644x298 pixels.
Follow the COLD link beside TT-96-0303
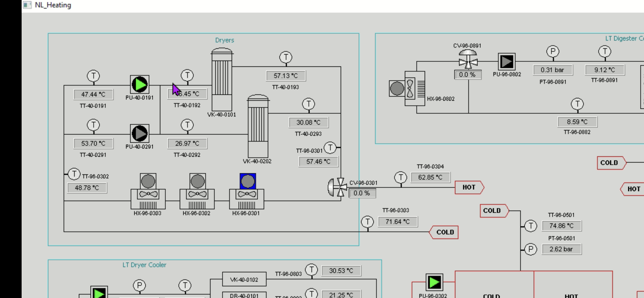pyautogui.click(x=445, y=232)
